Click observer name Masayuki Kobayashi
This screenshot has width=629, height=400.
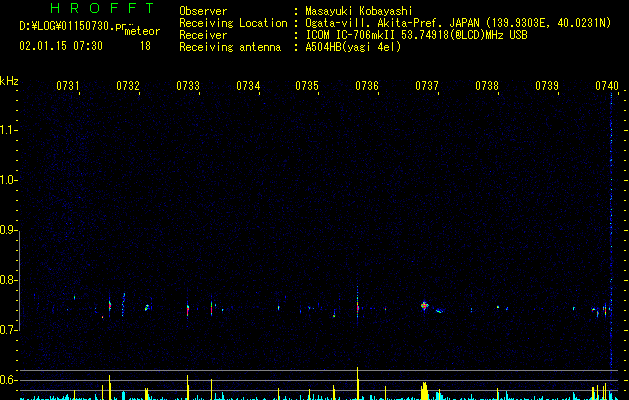click(359, 11)
